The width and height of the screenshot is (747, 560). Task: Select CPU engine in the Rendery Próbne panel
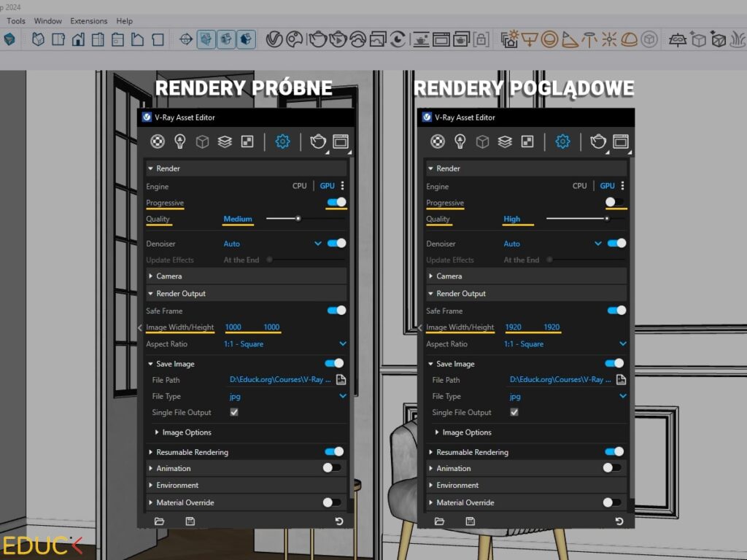click(299, 186)
